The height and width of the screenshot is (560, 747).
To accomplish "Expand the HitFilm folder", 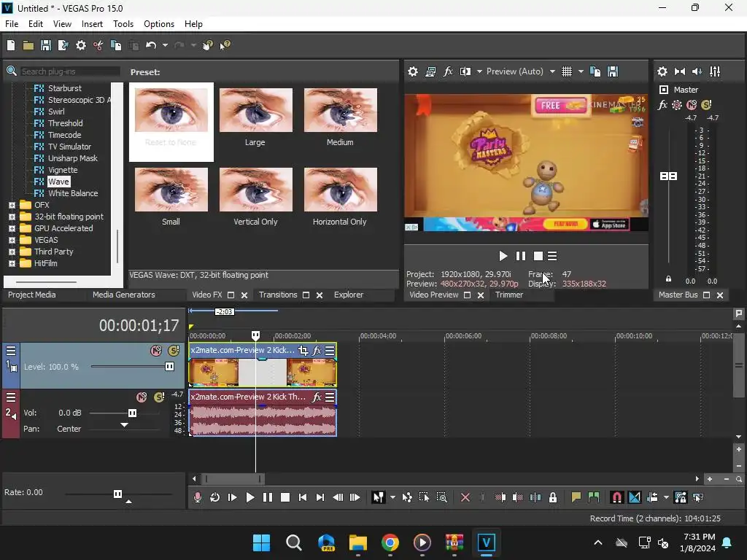I will click(12, 263).
